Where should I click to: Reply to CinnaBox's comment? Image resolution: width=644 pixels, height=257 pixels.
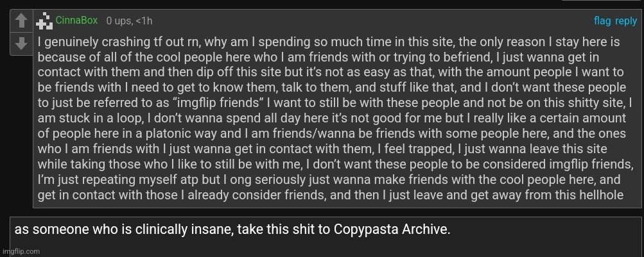626,21
